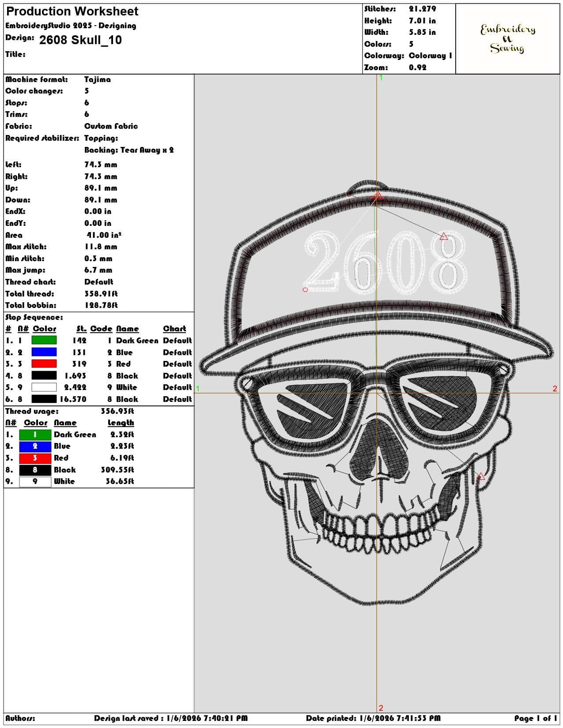This screenshot has width=563, height=728.
Task: Click the Max stitch value 11.8 mm
Action: pos(101,247)
